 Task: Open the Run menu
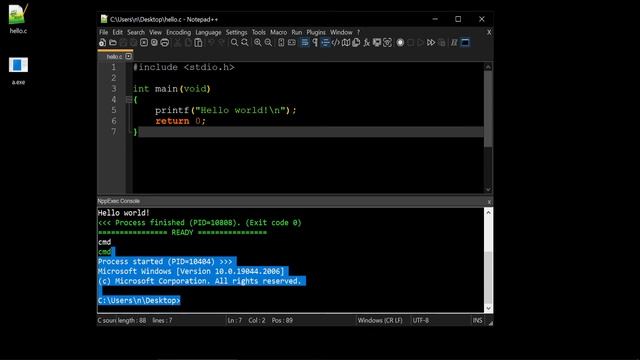pyautogui.click(x=297, y=32)
